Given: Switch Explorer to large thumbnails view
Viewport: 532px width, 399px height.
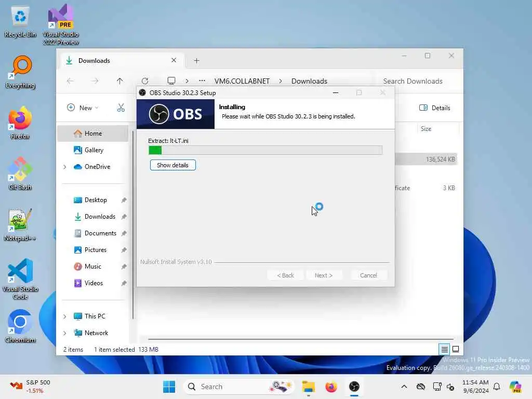Looking at the screenshot, I should [456, 349].
